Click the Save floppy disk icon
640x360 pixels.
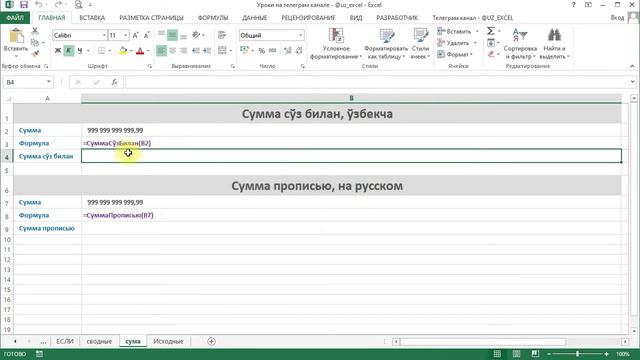(x=24, y=5)
